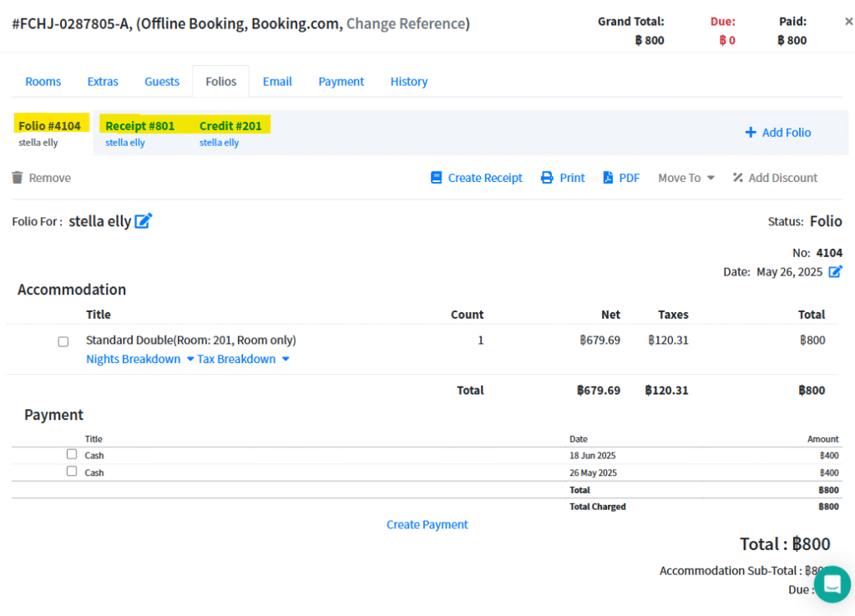
Task: Click the trash Remove icon
Action: pos(18,178)
